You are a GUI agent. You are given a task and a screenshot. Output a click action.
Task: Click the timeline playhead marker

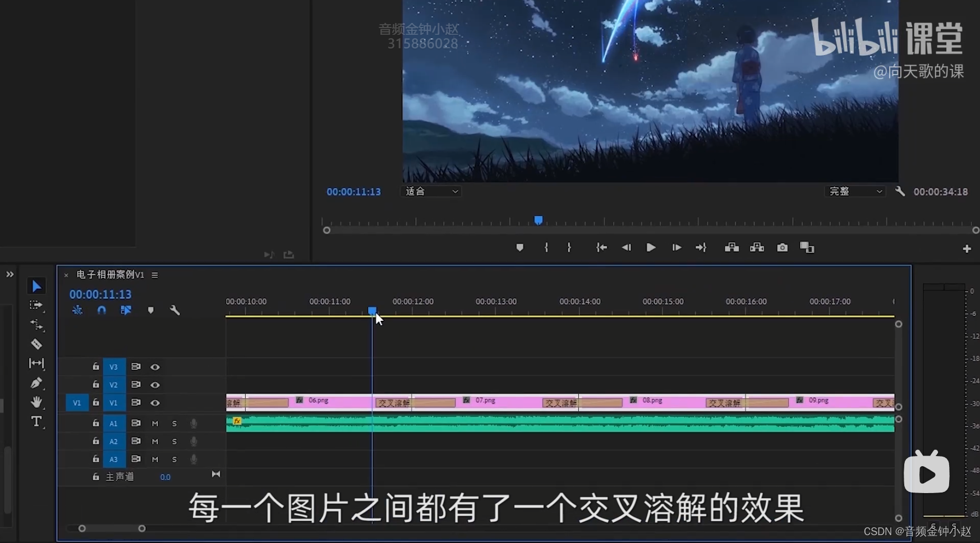(x=372, y=310)
